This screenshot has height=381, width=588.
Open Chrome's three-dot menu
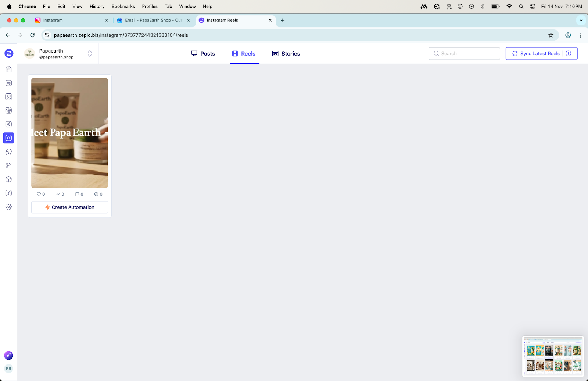click(x=580, y=35)
